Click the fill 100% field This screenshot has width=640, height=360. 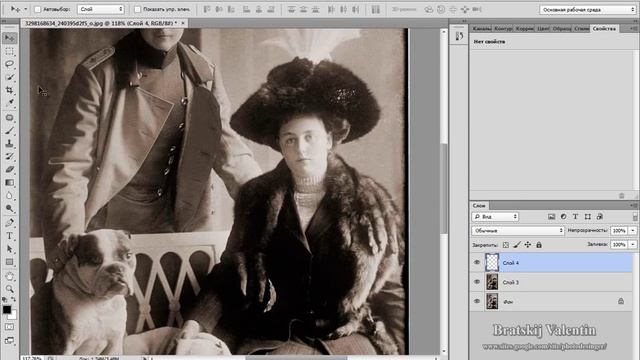[x=619, y=244]
